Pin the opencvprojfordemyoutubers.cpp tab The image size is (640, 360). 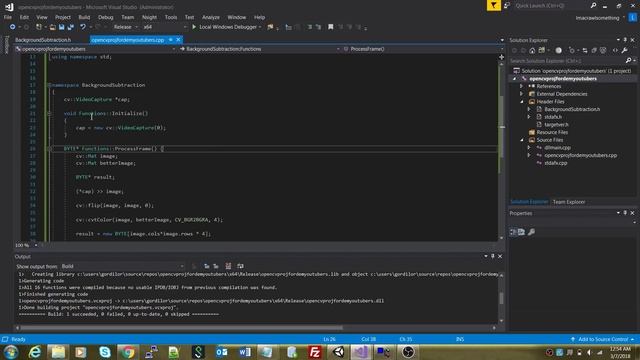(x=171, y=40)
